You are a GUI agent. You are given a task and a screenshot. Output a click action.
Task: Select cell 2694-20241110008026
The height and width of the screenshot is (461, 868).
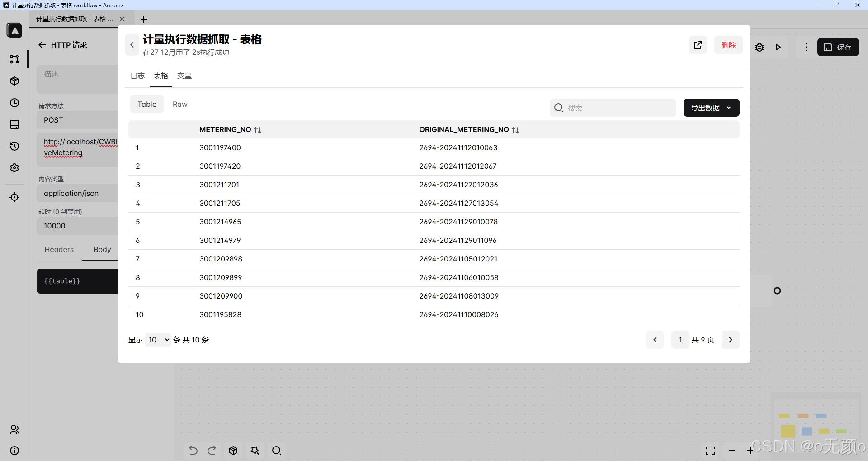click(459, 314)
